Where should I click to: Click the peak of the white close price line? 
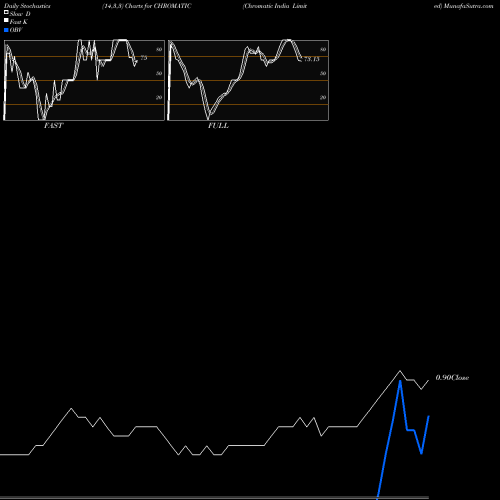[x=400, y=371]
